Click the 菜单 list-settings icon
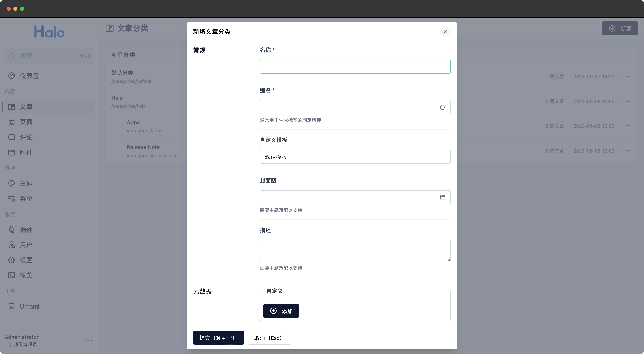644x354 pixels. pos(12,199)
